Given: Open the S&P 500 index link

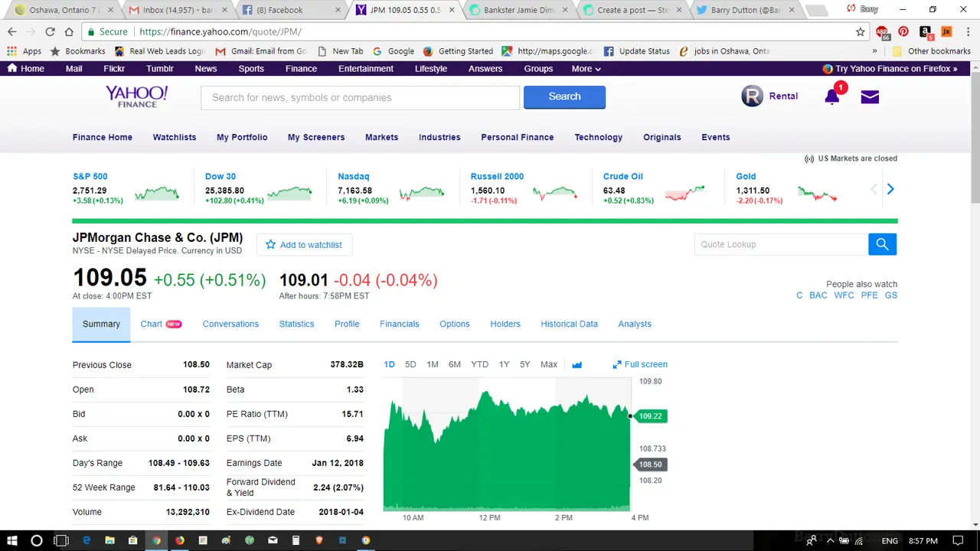Looking at the screenshot, I should tap(90, 177).
